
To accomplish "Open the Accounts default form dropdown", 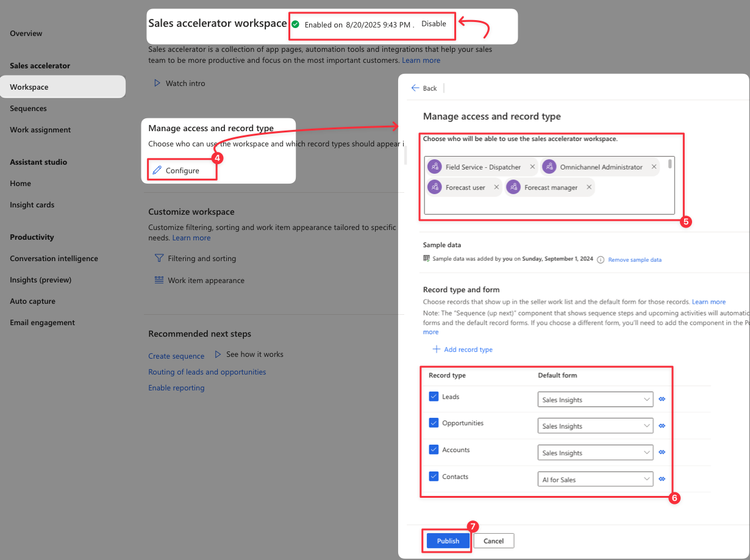I will click(x=595, y=453).
